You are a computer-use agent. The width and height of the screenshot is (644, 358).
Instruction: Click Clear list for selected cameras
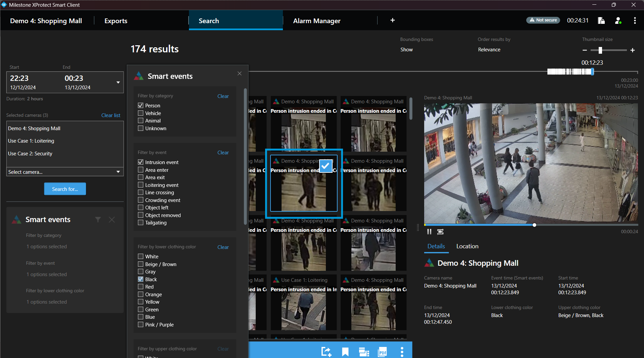[x=111, y=115]
